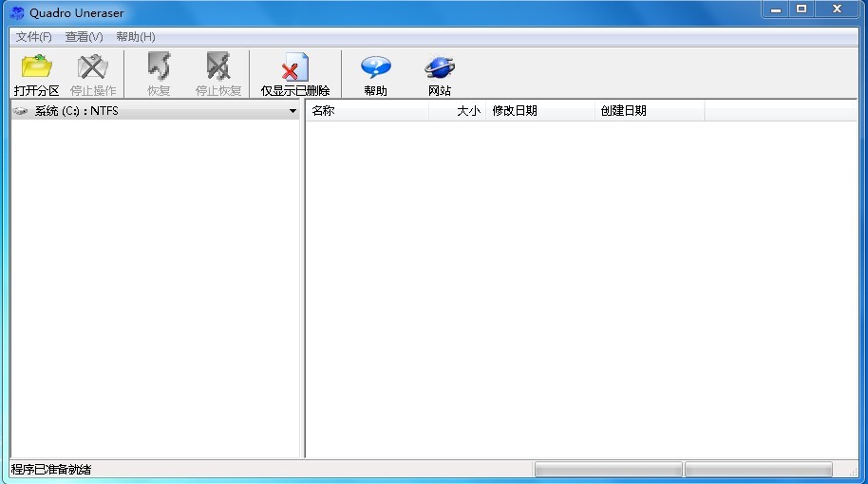
Task: Click the 修改日期 column header
Action: click(x=539, y=111)
